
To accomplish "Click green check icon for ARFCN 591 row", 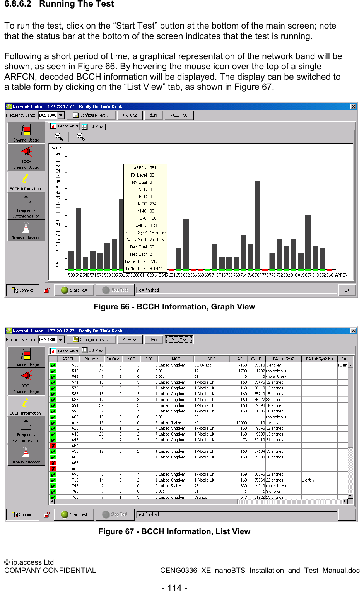I will pyautogui.click(x=53, y=405).
